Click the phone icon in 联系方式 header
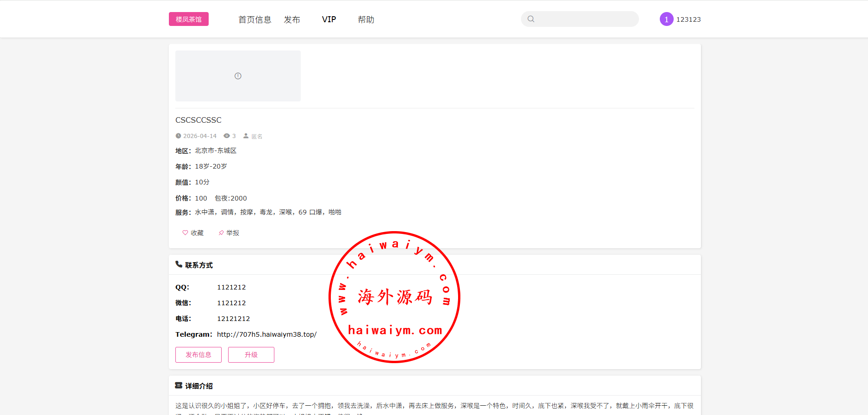868x415 pixels. coord(179,264)
